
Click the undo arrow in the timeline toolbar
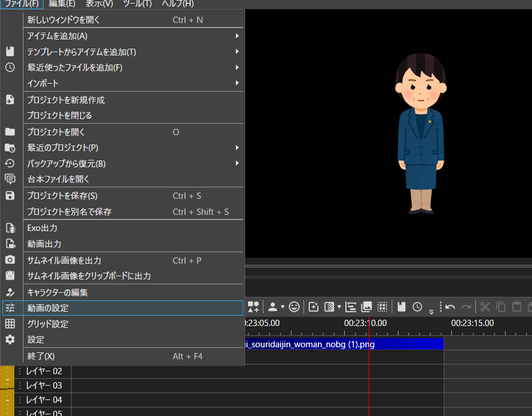(x=450, y=307)
